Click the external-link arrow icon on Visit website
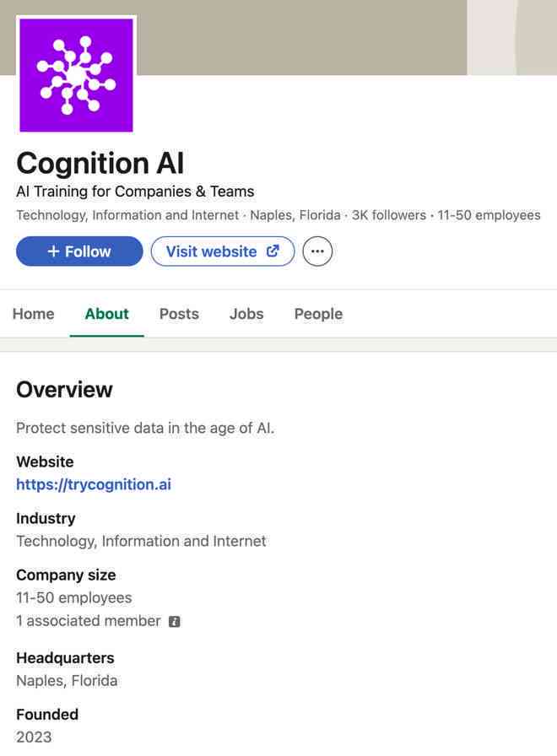The height and width of the screenshot is (756, 557). [273, 251]
